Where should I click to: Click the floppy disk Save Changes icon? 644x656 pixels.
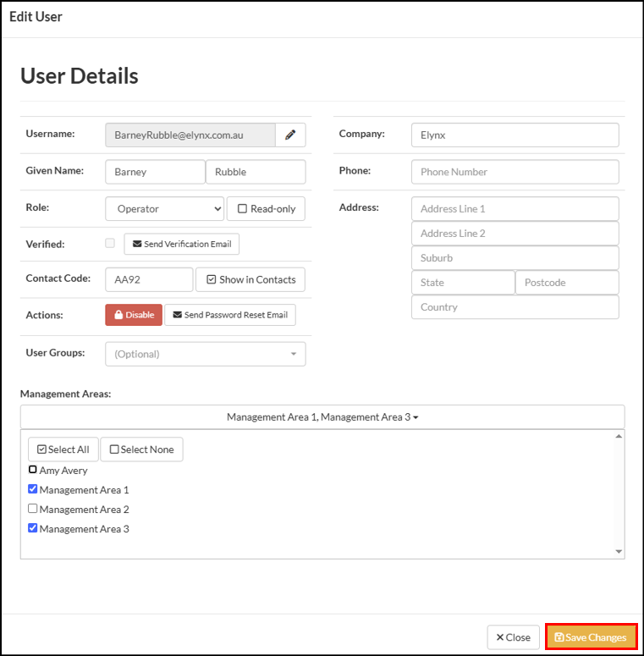click(559, 637)
